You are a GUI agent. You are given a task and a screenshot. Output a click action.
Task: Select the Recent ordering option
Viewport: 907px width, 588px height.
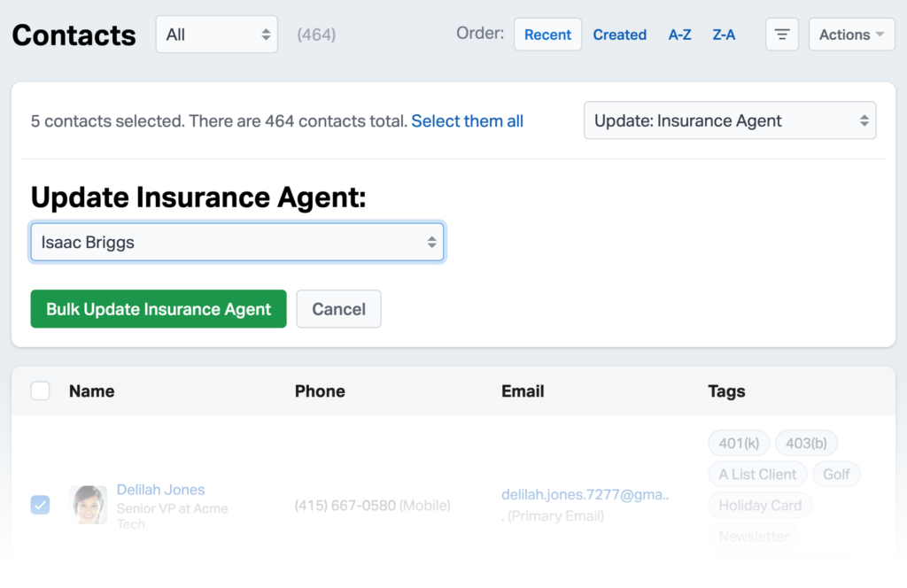click(547, 35)
